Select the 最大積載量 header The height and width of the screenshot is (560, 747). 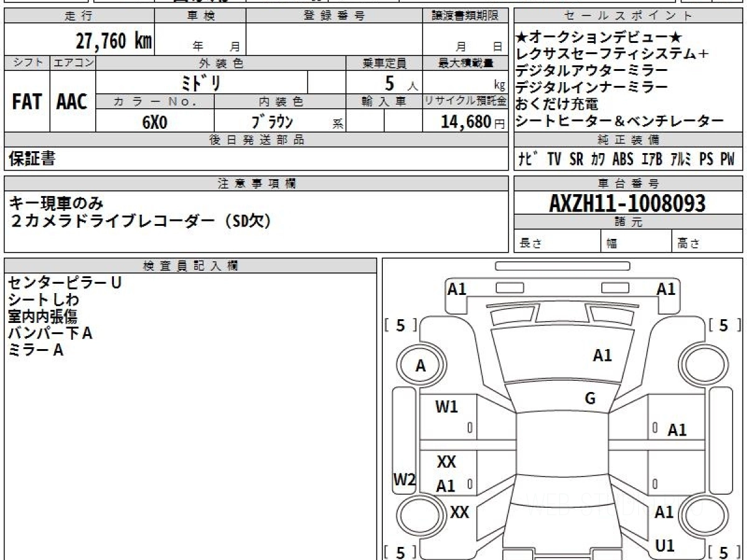465,63
